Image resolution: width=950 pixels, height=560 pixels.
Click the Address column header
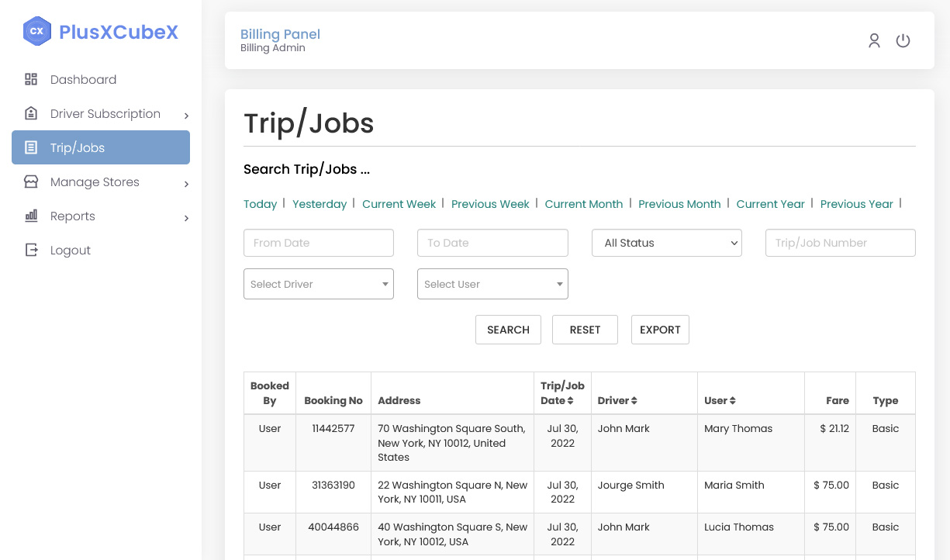coord(399,401)
